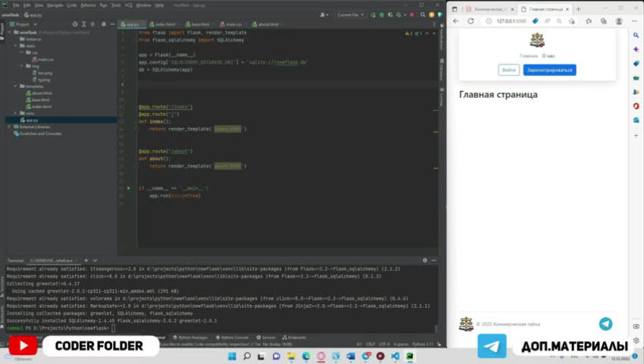Refresh the page in Edge browser
The image size is (644, 364).
pyautogui.click(x=470, y=21)
